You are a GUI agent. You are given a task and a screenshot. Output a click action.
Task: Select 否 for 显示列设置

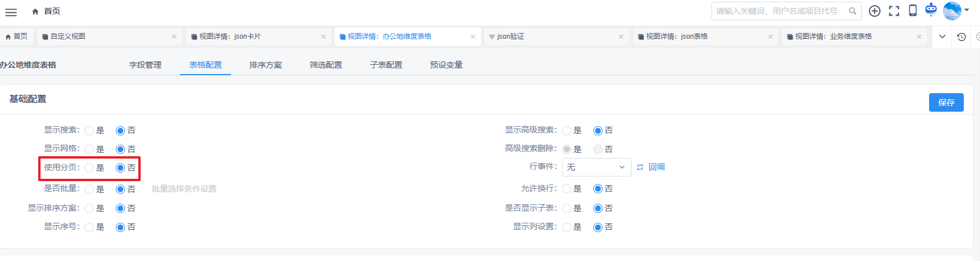click(x=598, y=227)
